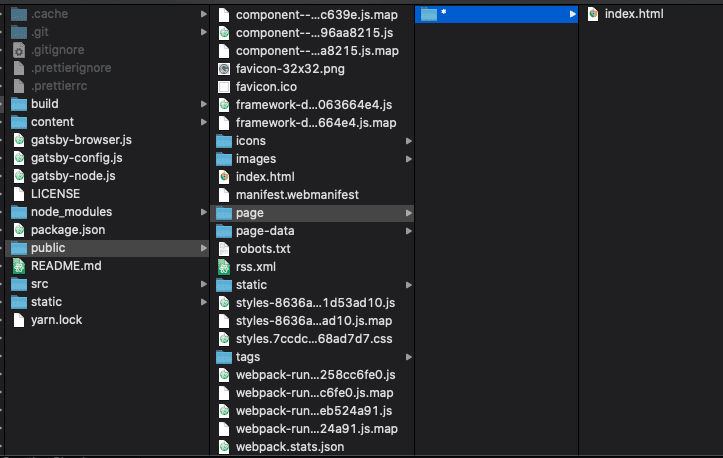Select the gatsby-config.js file icon
The height and width of the screenshot is (458, 723).
[x=19, y=158]
